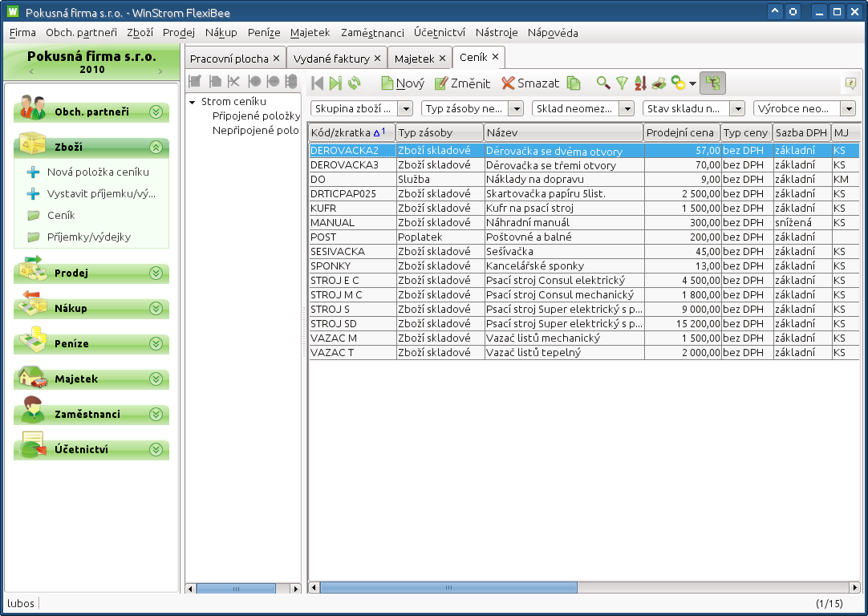This screenshot has width=868, height=616.
Task: Click the sort A-Z icon
Action: click(x=640, y=83)
